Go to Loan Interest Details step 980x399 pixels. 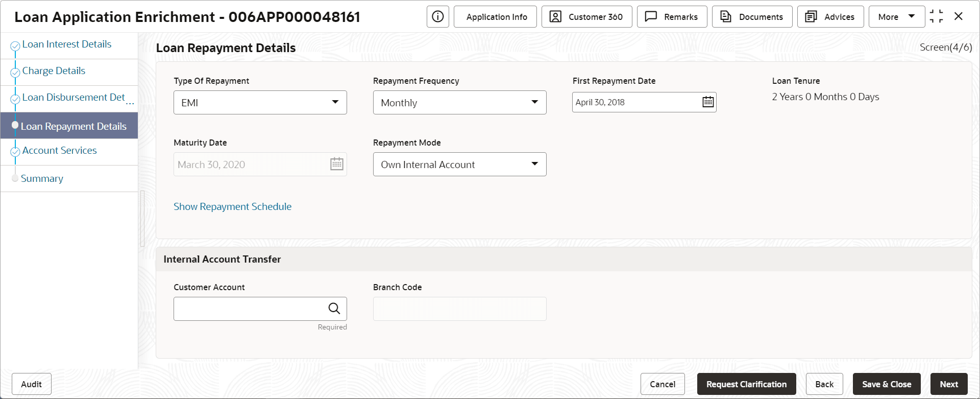[66, 44]
